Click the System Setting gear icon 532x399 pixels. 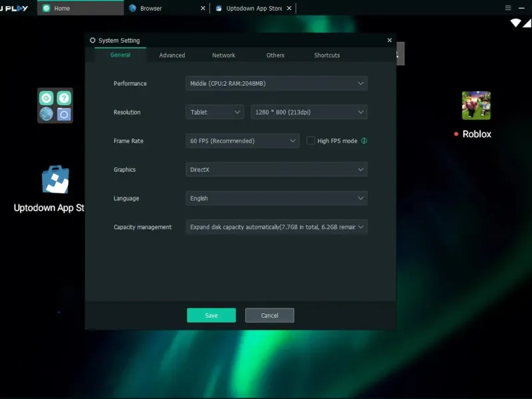pyautogui.click(x=92, y=41)
